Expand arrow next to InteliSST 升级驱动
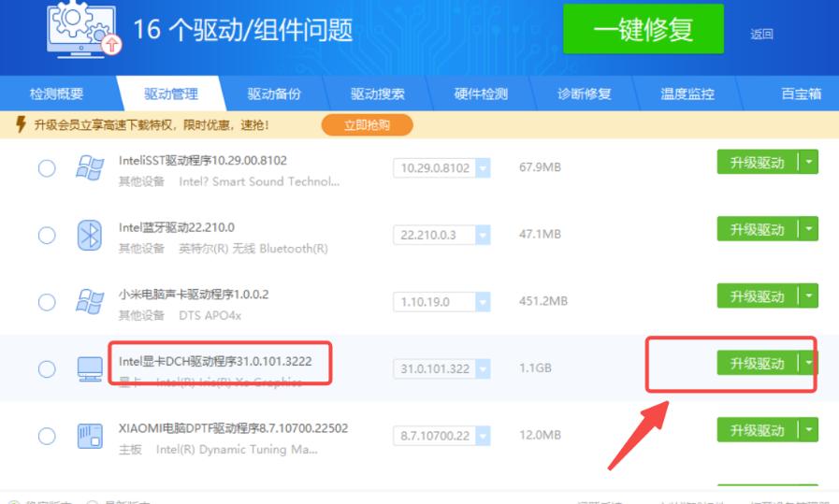The image size is (839, 504). (808, 162)
